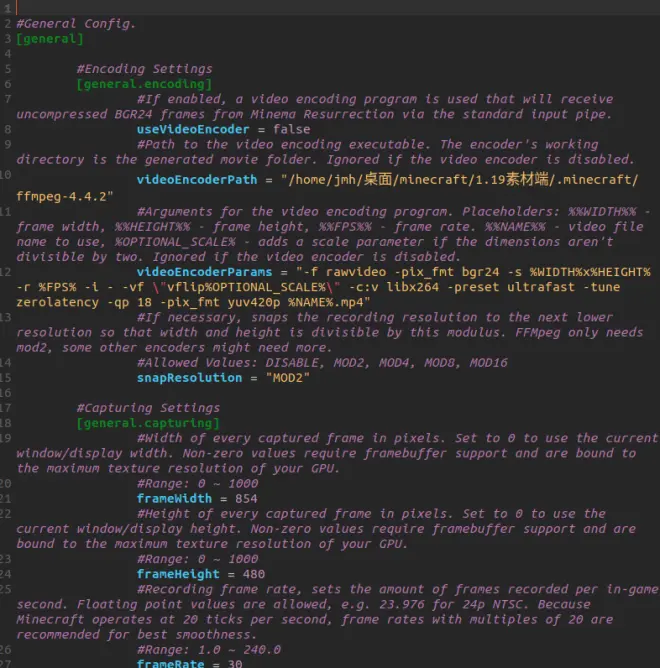The image size is (660, 668).
Task: Click the useVideoEncoder key
Action: tap(193, 130)
